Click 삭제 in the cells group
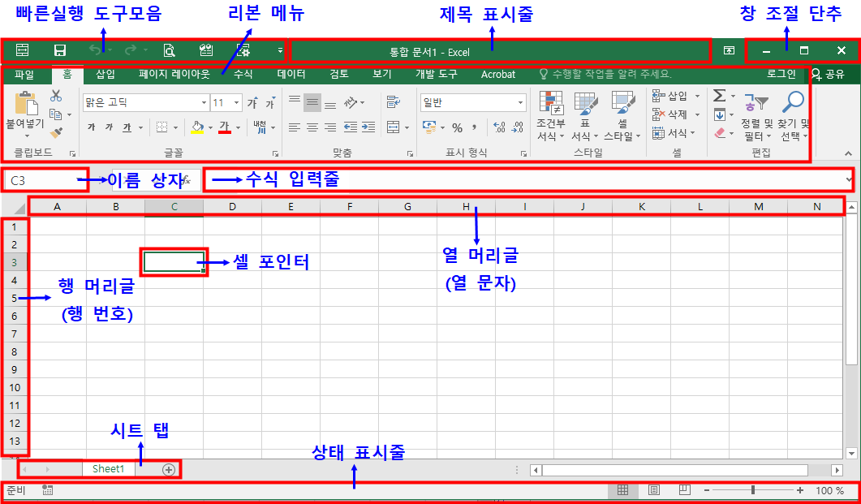Viewport: 861px width, 504px height. [676, 114]
